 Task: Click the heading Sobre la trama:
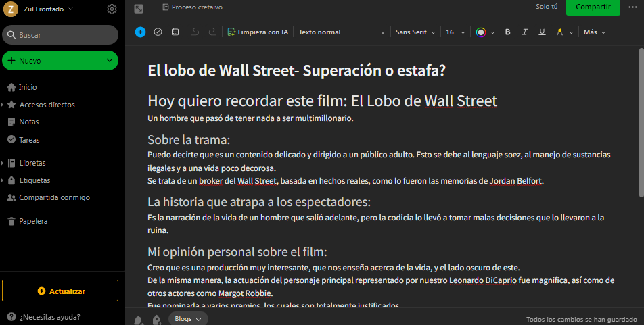(189, 139)
